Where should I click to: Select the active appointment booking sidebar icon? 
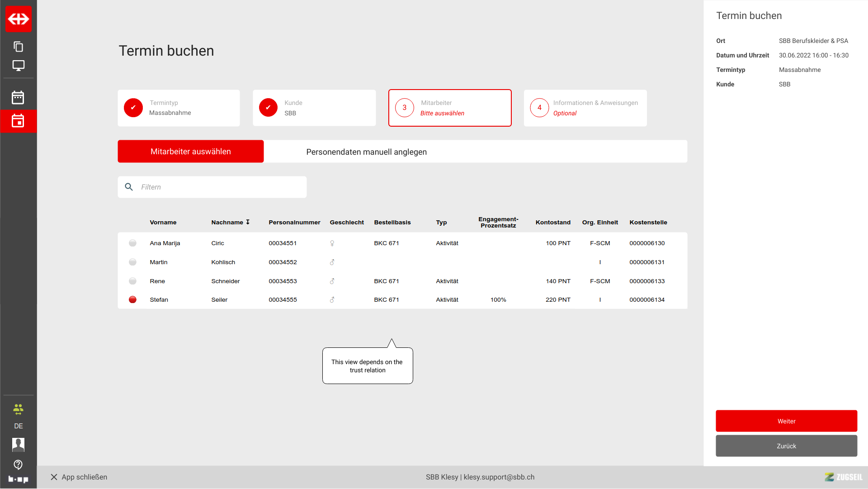18,121
